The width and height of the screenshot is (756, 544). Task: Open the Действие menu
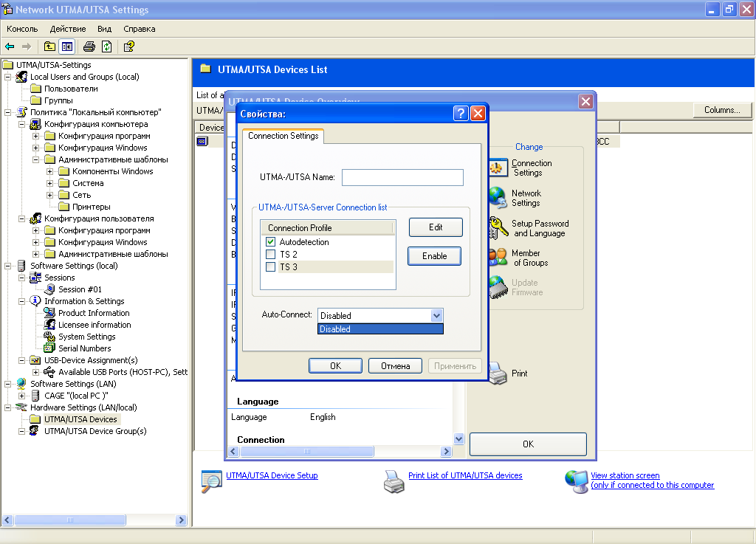(x=68, y=29)
